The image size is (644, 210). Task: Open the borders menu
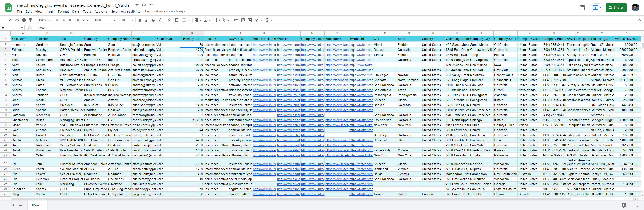click(x=177, y=20)
